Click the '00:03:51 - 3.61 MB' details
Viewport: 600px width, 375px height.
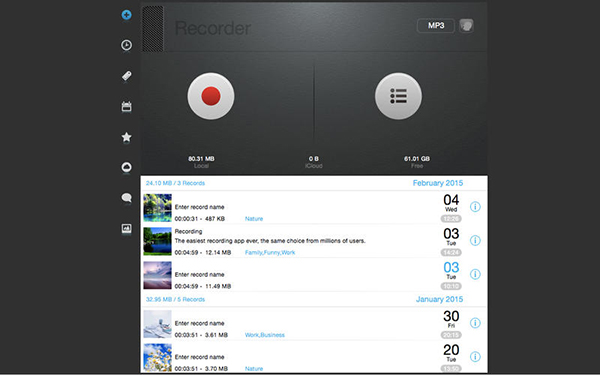click(x=201, y=335)
